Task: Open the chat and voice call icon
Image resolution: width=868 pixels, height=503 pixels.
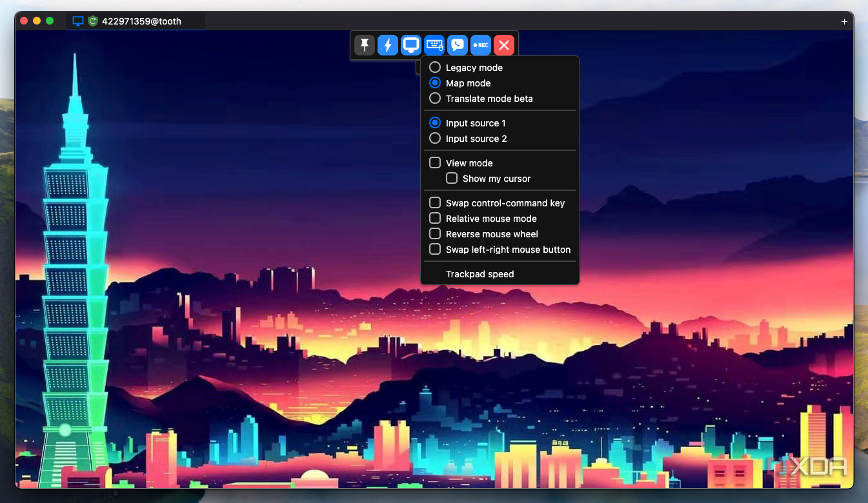Action: (458, 45)
